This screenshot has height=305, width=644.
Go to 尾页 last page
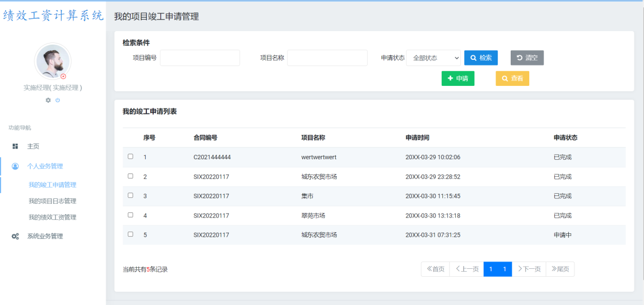(560, 269)
